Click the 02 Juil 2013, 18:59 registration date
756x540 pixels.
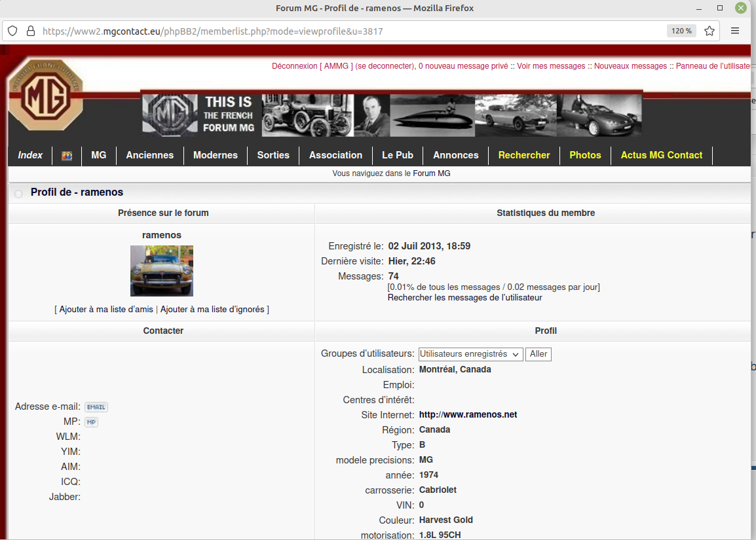point(429,246)
